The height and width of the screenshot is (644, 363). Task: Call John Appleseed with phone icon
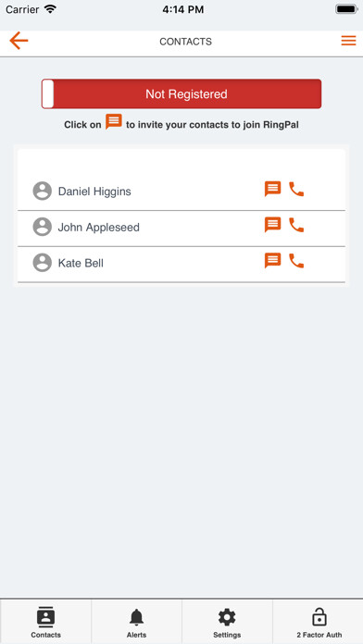tap(296, 225)
